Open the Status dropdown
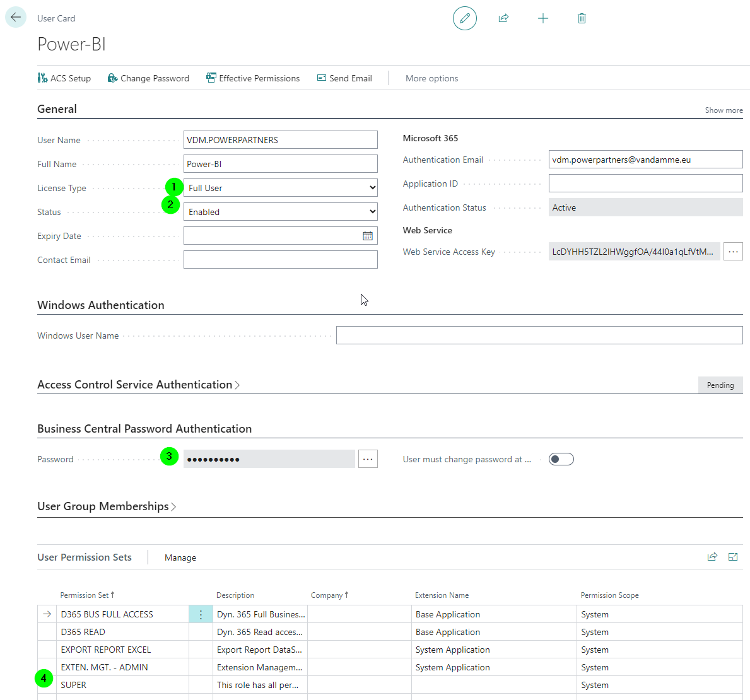Image resolution: width=750 pixels, height=700 pixels. tap(280, 211)
